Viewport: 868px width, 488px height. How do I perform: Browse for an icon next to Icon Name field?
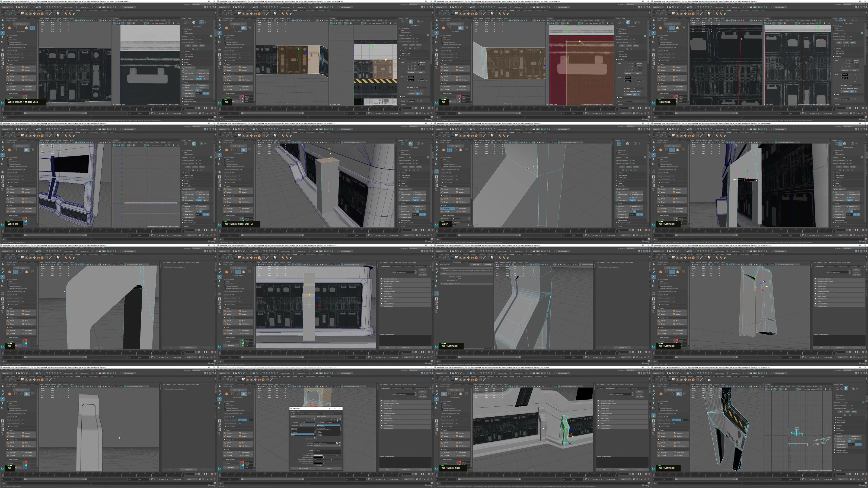tap(337, 443)
